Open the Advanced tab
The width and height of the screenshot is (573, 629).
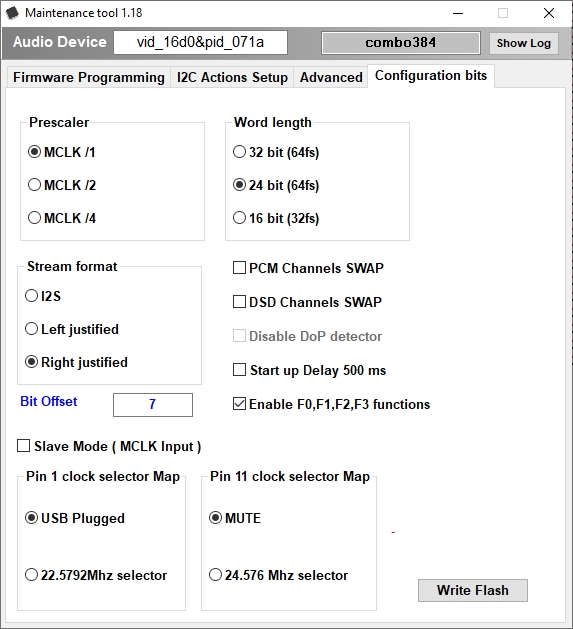(331, 77)
